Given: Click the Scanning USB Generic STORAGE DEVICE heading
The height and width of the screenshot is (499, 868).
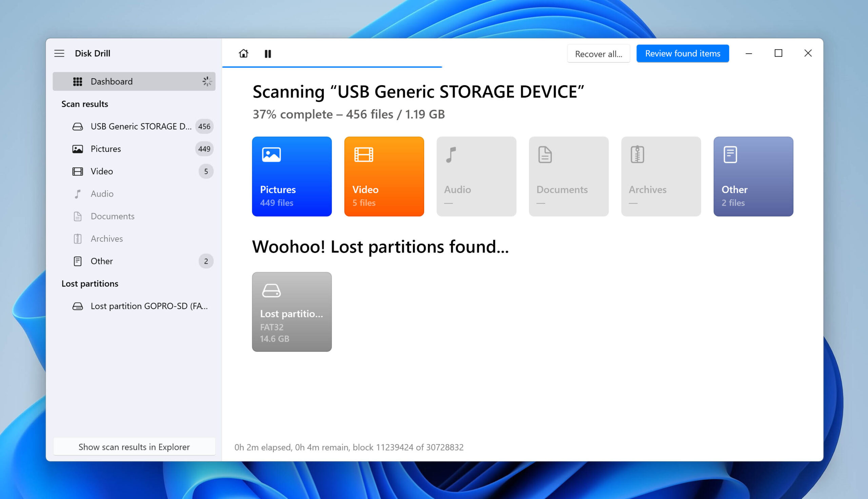Looking at the screenshot, I should (x=418, y=92).
